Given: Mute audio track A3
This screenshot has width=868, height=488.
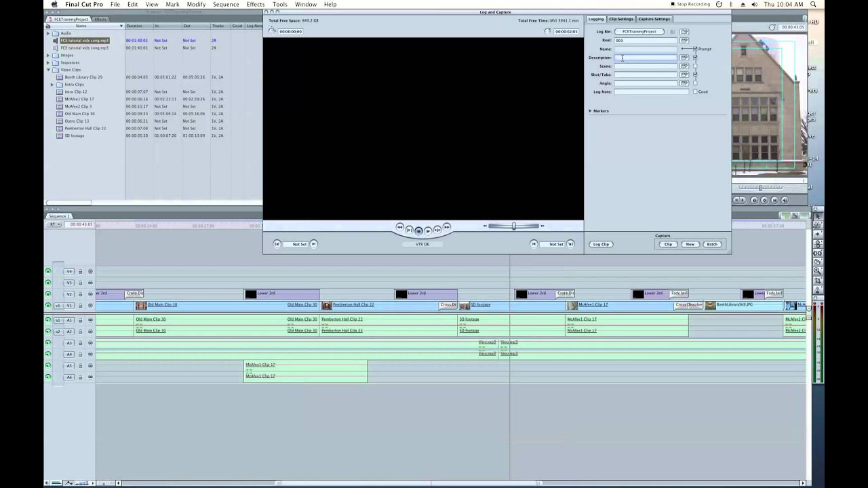Looking at the screenshot, I should [x=47, y=343].
